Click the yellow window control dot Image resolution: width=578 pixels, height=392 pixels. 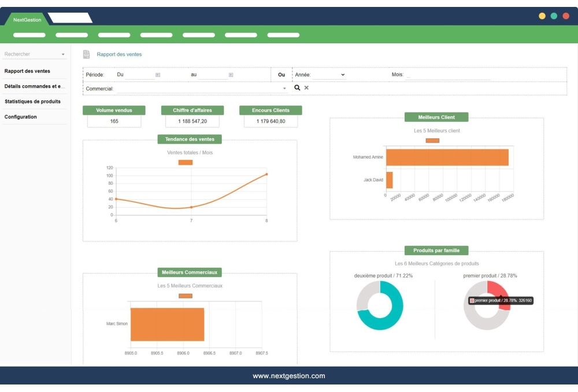click(542, 16)
